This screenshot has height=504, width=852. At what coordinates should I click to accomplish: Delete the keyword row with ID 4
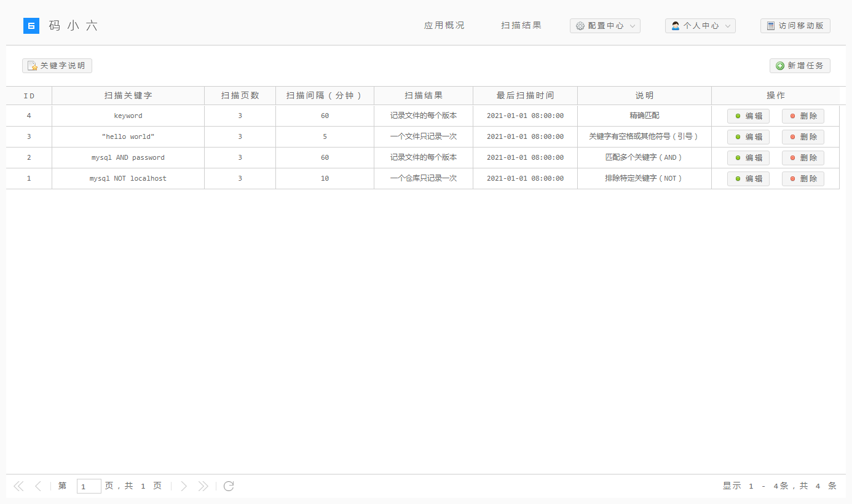[803, 116]
